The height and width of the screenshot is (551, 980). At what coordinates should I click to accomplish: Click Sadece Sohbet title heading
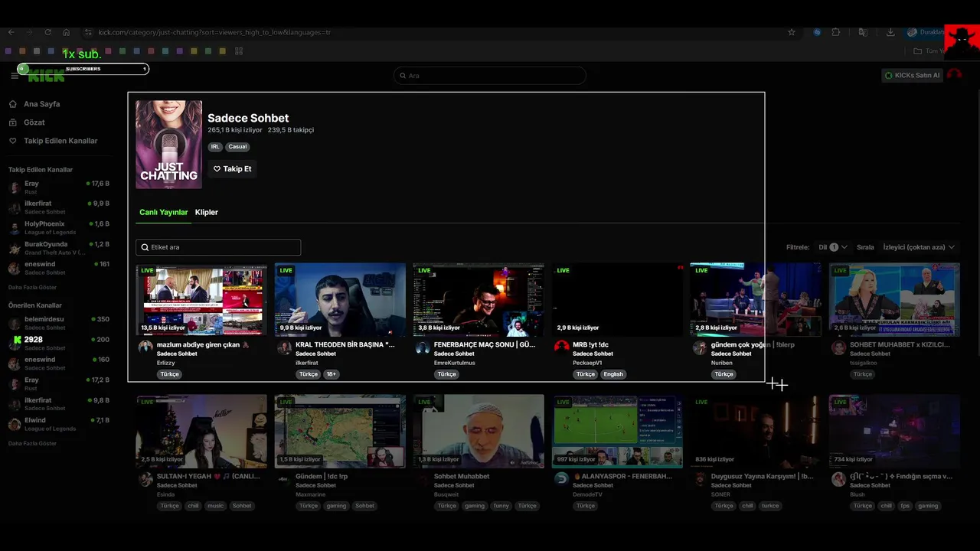pyautogui.click(x=248, y=118)
